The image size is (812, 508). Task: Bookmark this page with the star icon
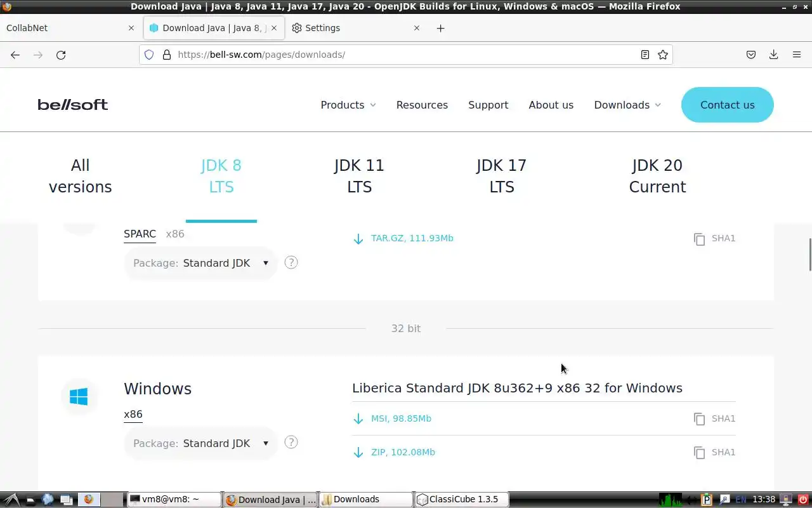[x=663, y=55]
